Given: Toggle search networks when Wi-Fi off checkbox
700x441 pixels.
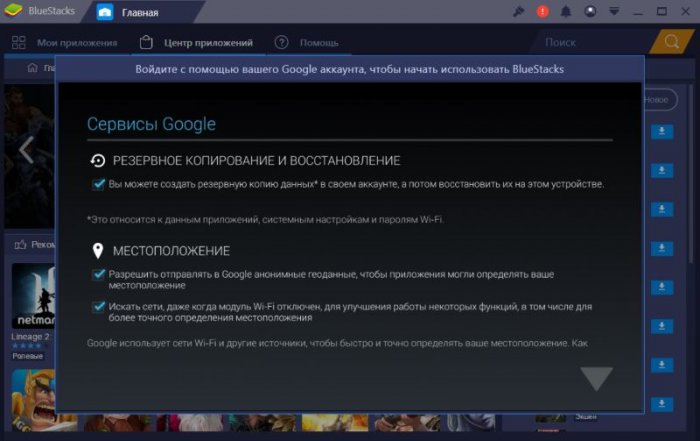Looking at the screenshot, I should click(x=98, y=307).
